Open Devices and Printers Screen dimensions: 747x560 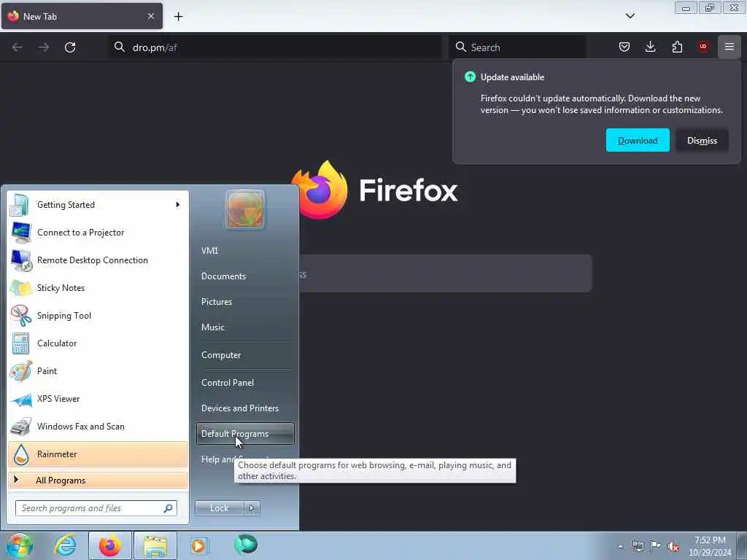point(245,408)
